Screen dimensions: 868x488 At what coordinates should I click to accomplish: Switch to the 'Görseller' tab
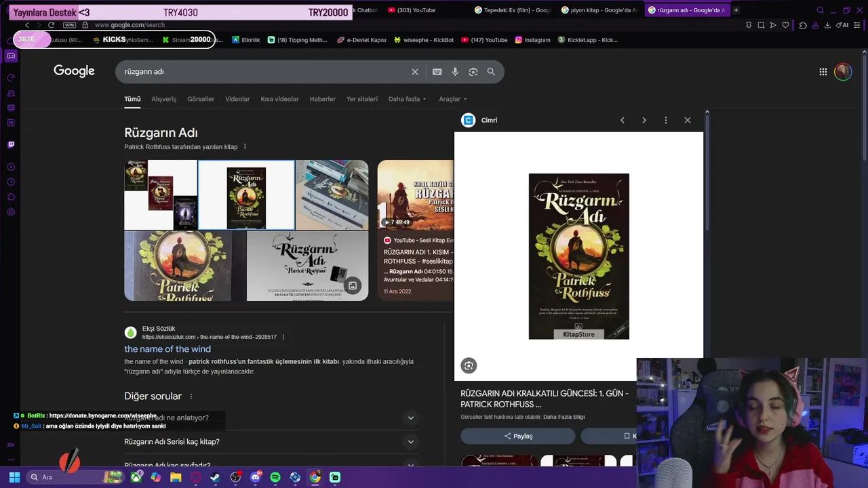(x=201, y=99)
